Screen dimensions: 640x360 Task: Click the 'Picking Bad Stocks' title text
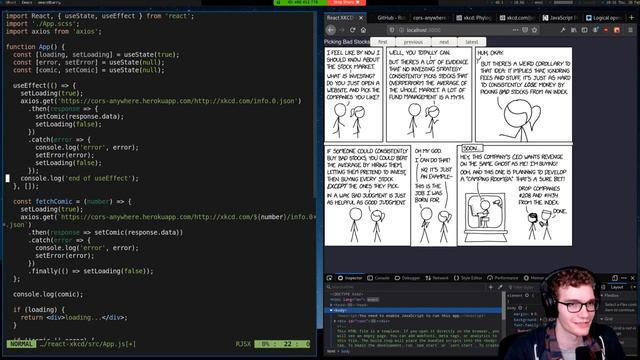point(347,42)
